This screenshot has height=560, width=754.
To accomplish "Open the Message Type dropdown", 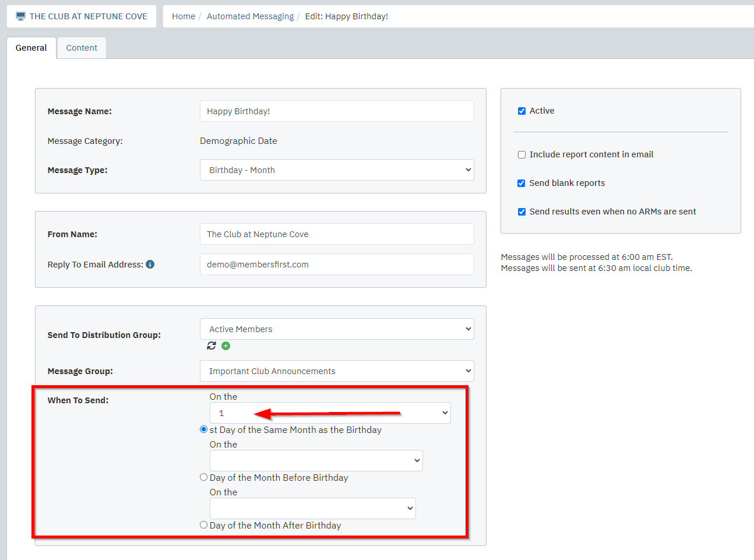I will click(337, 170).
